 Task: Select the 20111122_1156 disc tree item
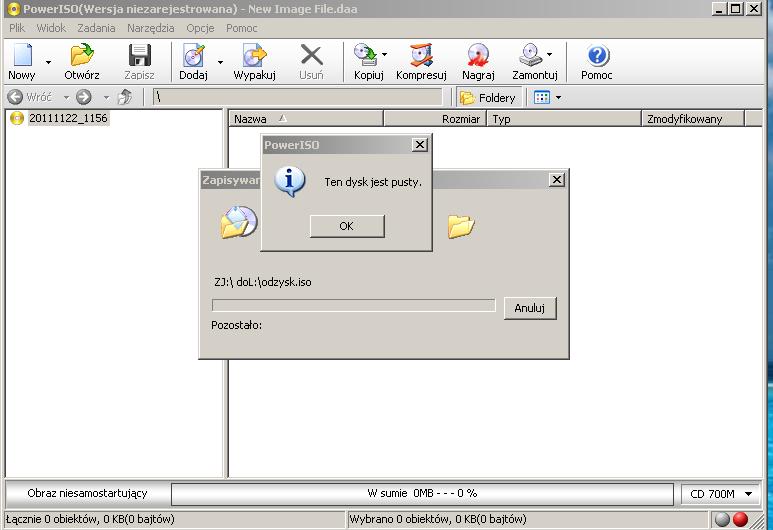pyautogui.click(x=68, y=118)
